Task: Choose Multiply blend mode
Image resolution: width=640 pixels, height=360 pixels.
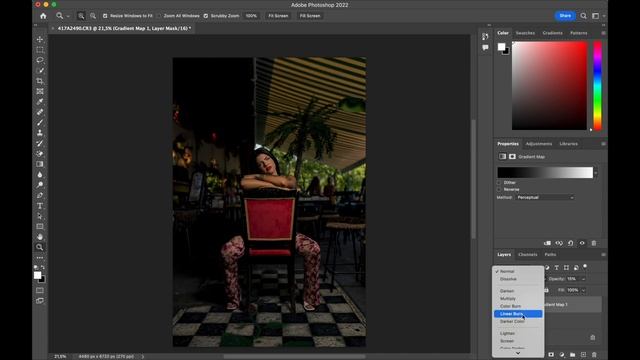Action: click(x=518, y=298)
